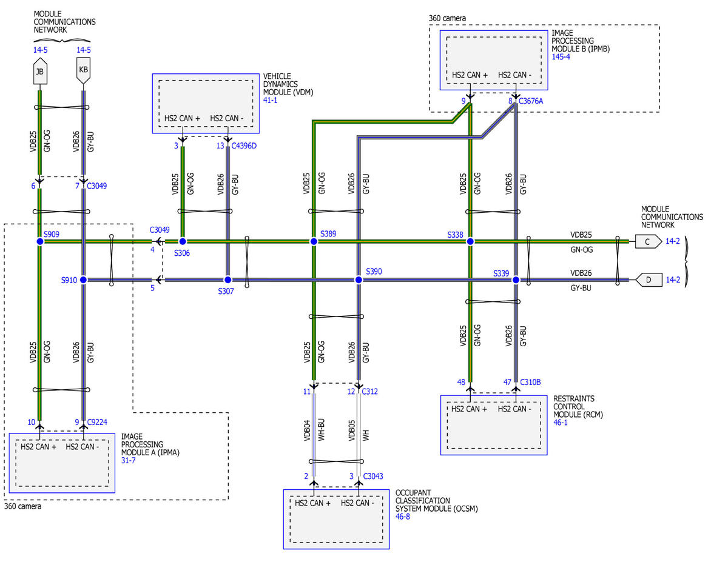
Task: Follow the 46-1 link for Restraints Control Module
Action: click(561, 422)
